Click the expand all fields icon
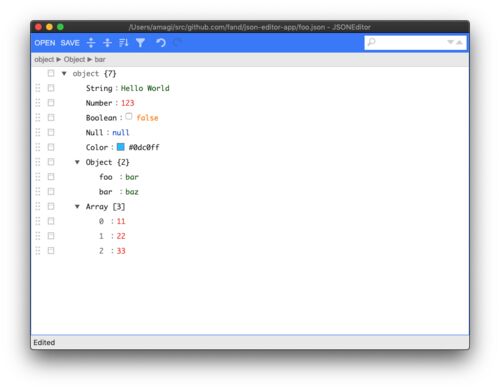The image size is (500, 390). pyautogui.click(x=91, y=43)
